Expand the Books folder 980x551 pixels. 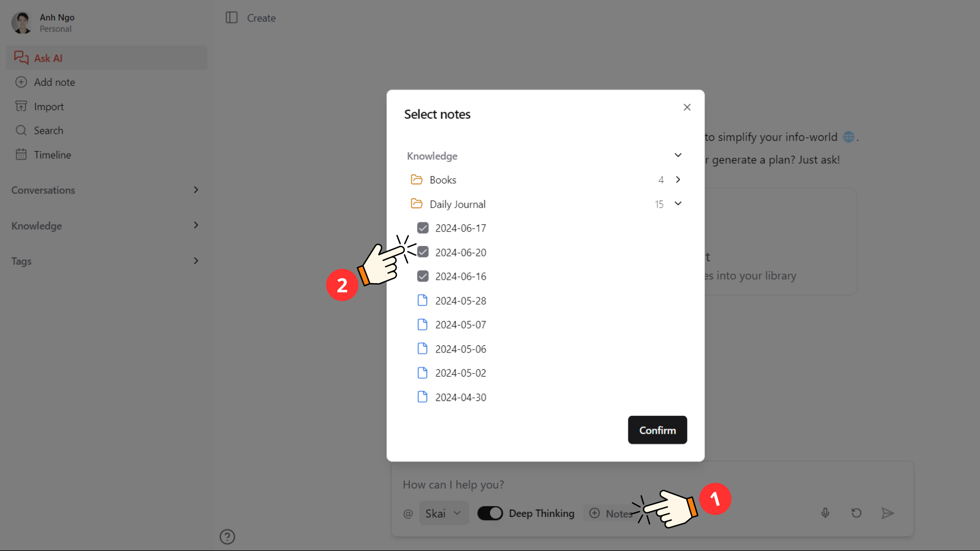click(678, 180)
